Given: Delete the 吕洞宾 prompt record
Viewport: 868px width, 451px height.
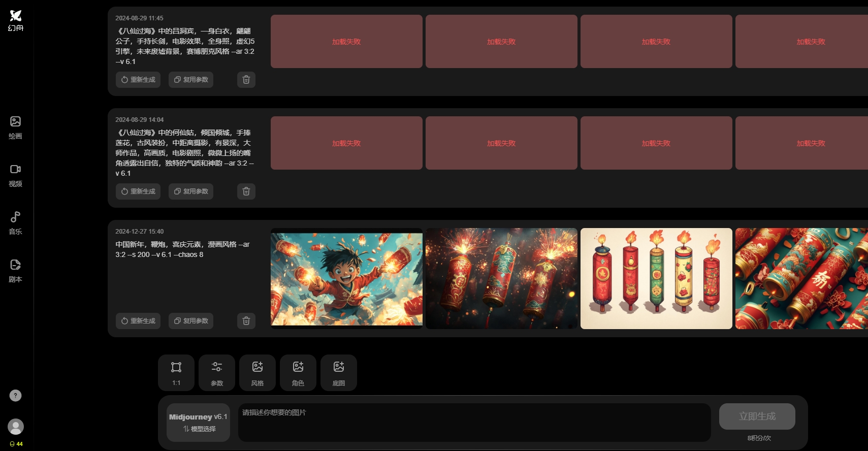Looking at the screenshot, I should pos(246,80).
